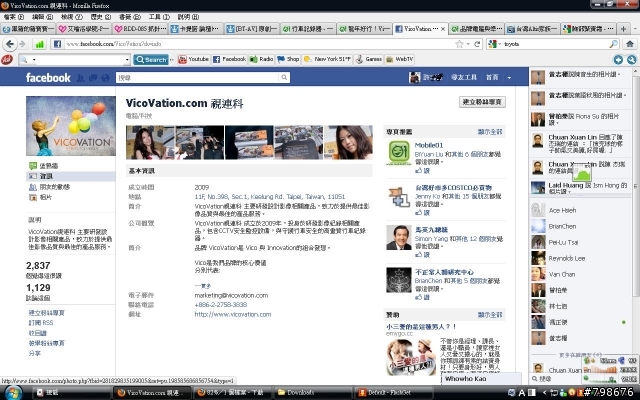This screenshot has height=400, width=640.
Task: Open the New York 51°F weather shortcut
Action: click(327, 59)
